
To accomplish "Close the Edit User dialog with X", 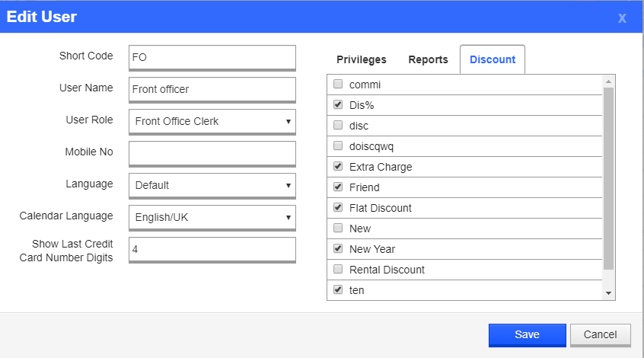I will (622, 18).
